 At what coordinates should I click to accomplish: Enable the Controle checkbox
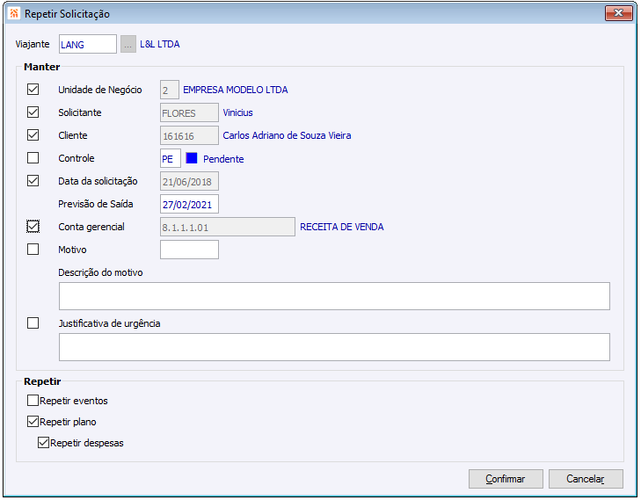pos(33,158)
